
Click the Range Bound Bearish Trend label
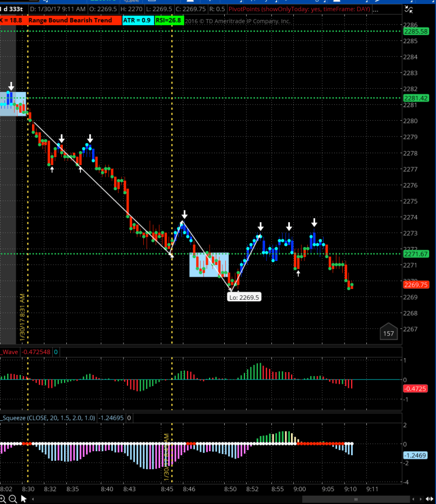pyautogui.click(x=70, y=20)
